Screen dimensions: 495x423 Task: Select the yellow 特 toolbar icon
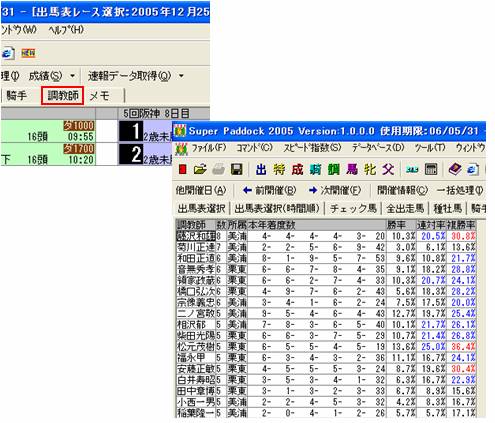(279, 169)
